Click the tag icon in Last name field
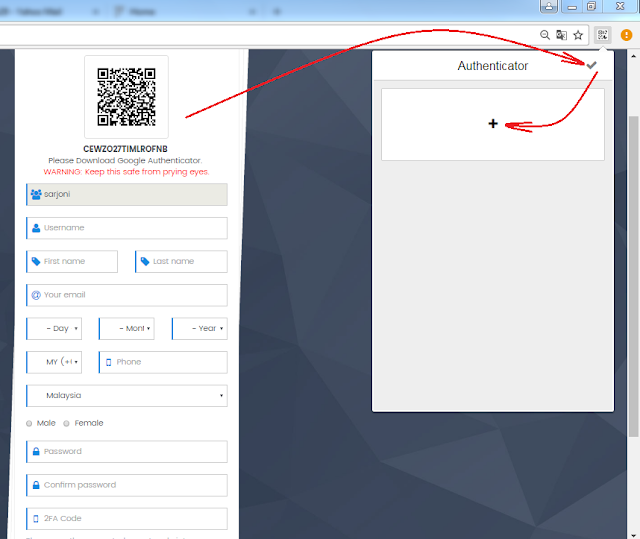The image size is (640, 539). click(x=145, y=261)
